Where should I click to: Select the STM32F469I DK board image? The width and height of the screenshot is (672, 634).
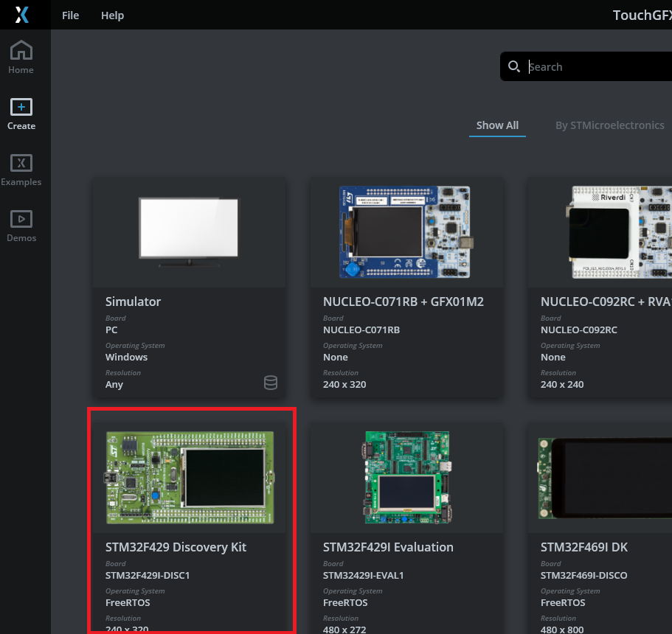tap(605, 478)
